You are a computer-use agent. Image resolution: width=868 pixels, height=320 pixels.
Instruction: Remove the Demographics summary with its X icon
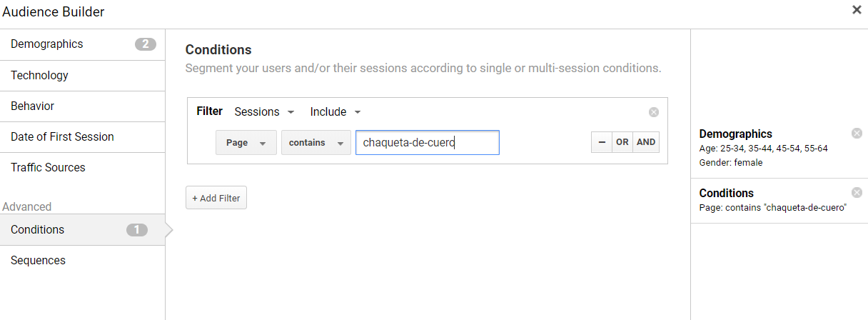857,134
